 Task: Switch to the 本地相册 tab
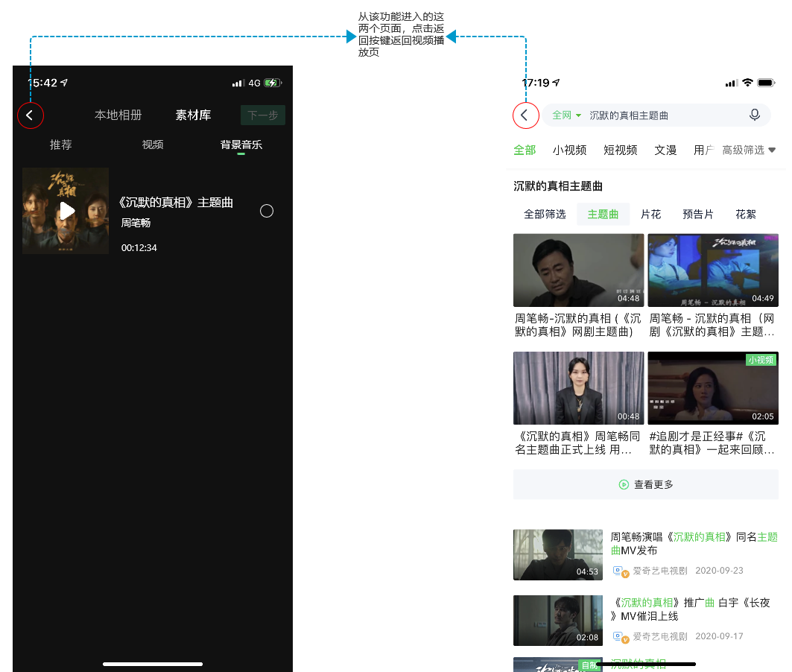pos(118,115)
